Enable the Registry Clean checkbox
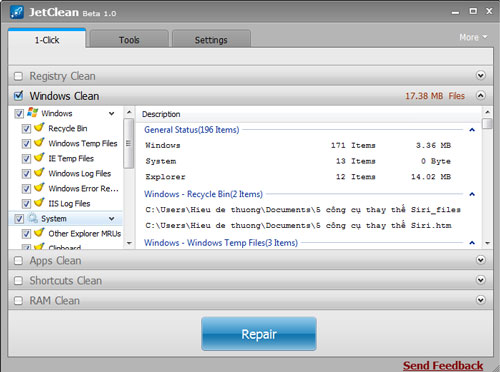The height and width of the screenshot is (372, 500). click(x=18, y=76)
